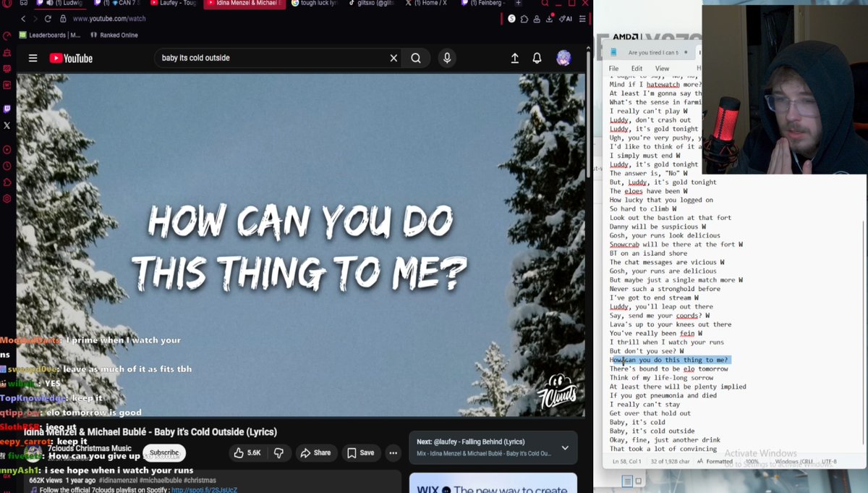This screenshot has height=493, width=868.
Task: Like the video showing 5.6K
Action: [x=247, y=452]
